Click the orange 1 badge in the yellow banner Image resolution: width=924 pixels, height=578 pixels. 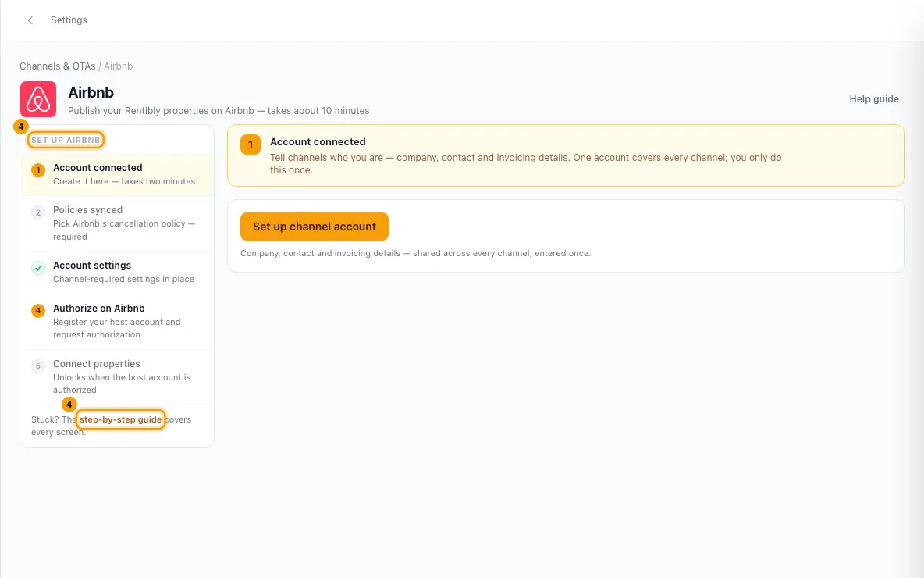pos(251,144)
